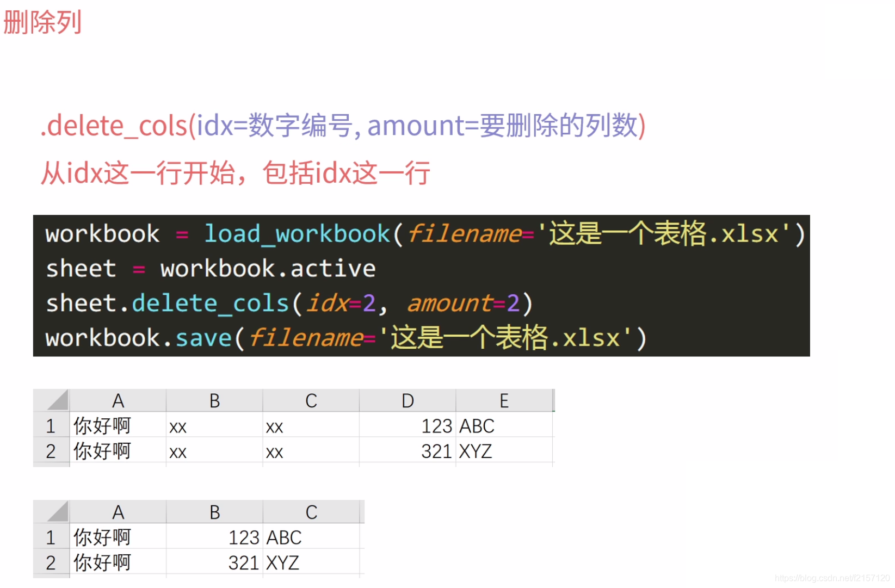Select column header A in the first spreadsheet

(118, 400)
